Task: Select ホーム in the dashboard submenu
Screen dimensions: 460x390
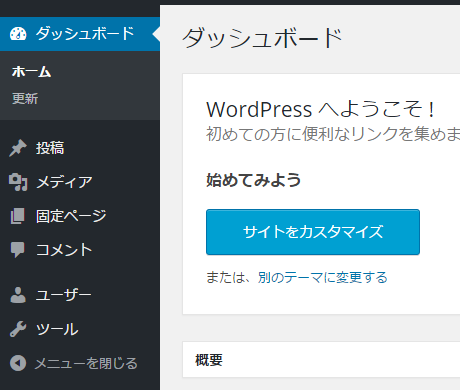Action: coord(31,71)
